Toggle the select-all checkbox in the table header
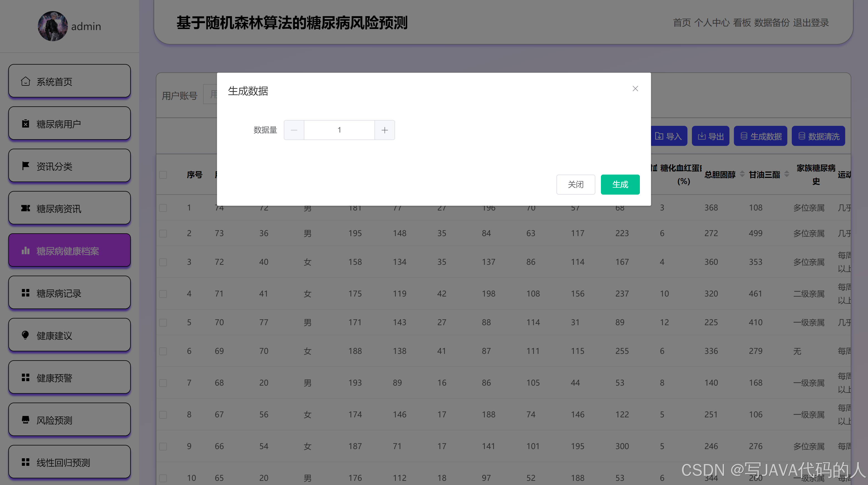The height and width of the screenshot is (485, 868). (163, 175)
